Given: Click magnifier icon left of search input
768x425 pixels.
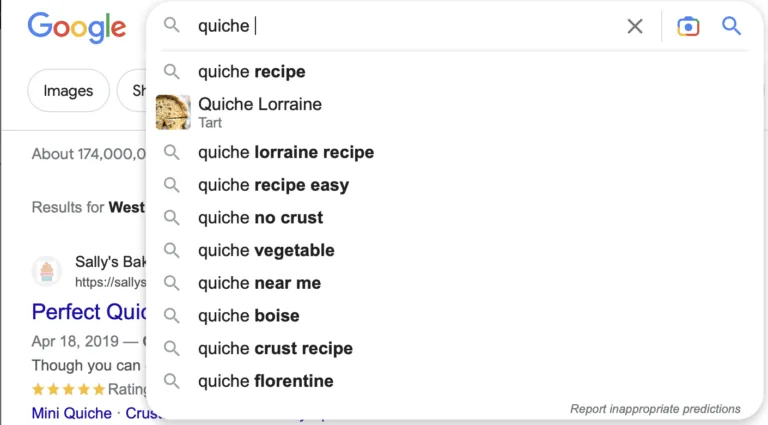Looking at the screenshot, I should click(x=171, y=24).
